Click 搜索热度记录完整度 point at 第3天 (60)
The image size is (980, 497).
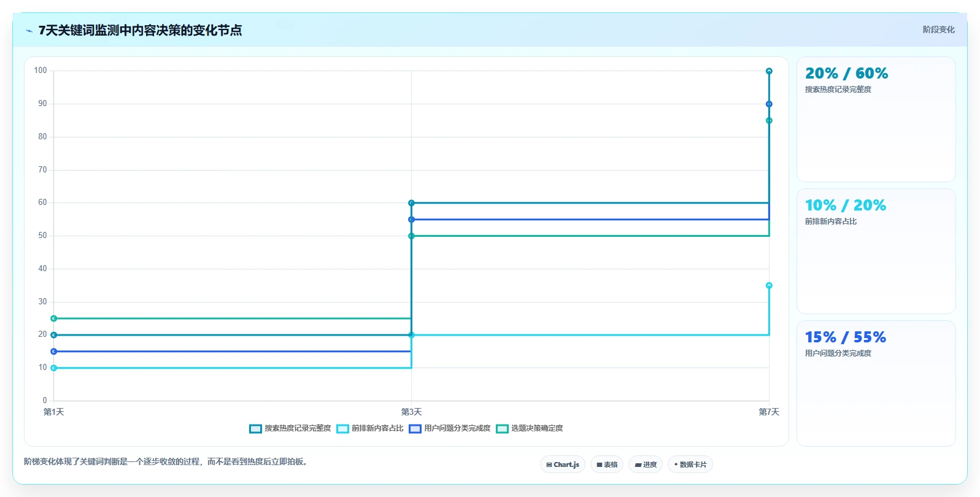(411, 203)
